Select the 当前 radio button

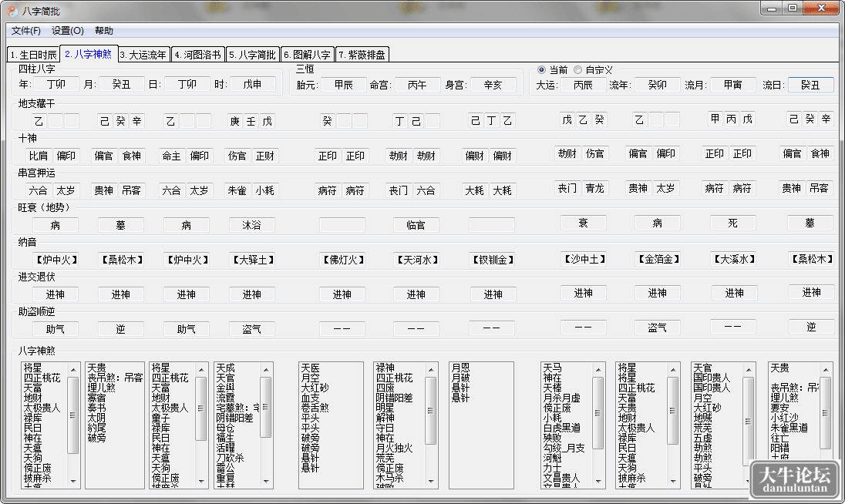click(x=541, y=70)
